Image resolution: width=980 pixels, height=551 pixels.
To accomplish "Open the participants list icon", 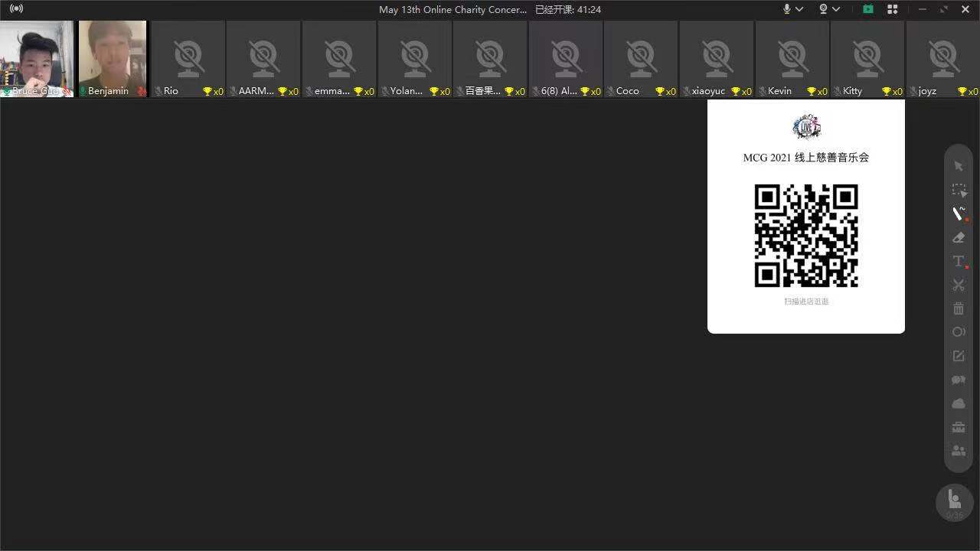I will point(959,451).
